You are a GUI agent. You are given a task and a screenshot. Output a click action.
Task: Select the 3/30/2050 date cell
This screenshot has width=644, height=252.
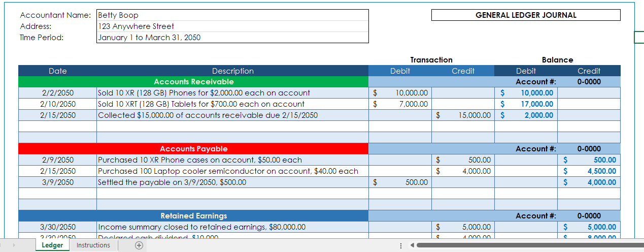(58, 227)
